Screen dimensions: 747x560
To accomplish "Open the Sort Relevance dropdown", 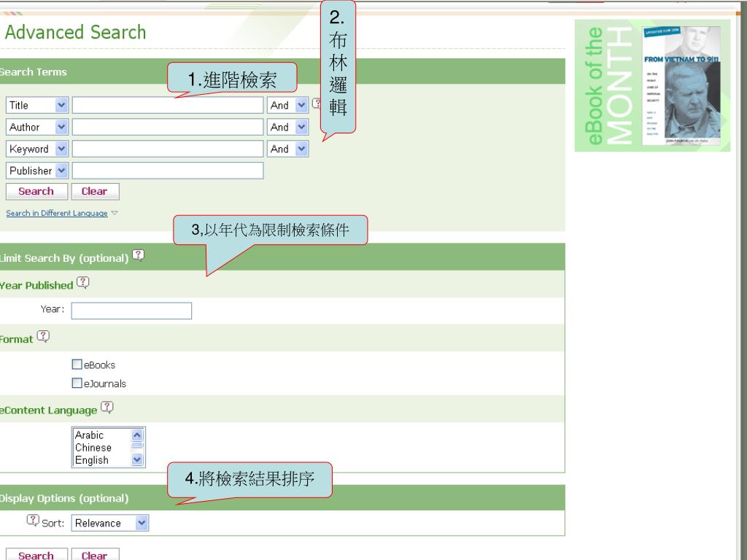I will tap(110, 523).
